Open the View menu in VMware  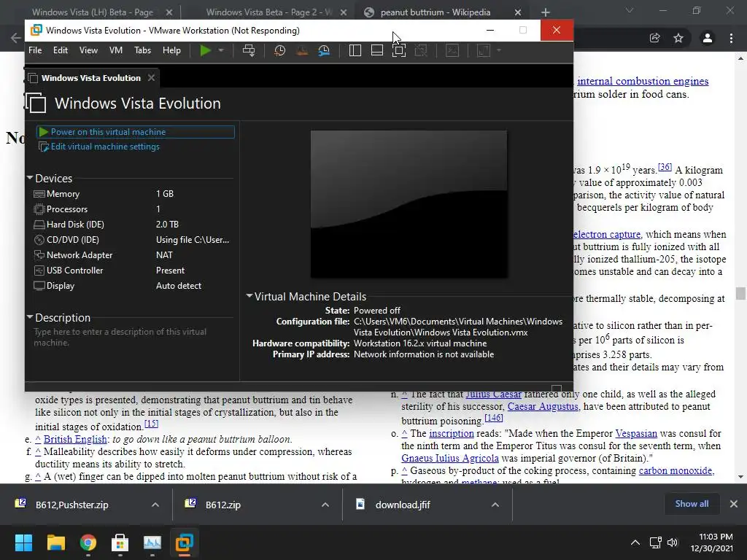[x=88, y=50]
